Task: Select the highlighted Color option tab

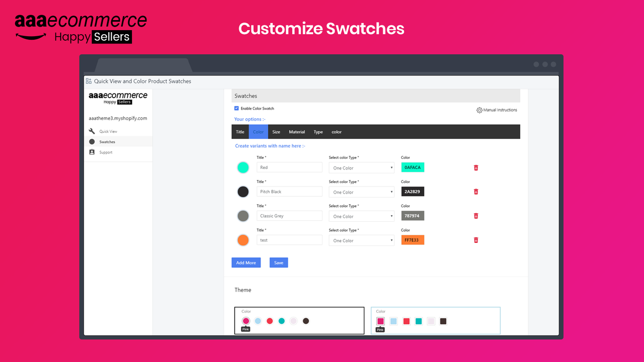Action: [258, 132]
